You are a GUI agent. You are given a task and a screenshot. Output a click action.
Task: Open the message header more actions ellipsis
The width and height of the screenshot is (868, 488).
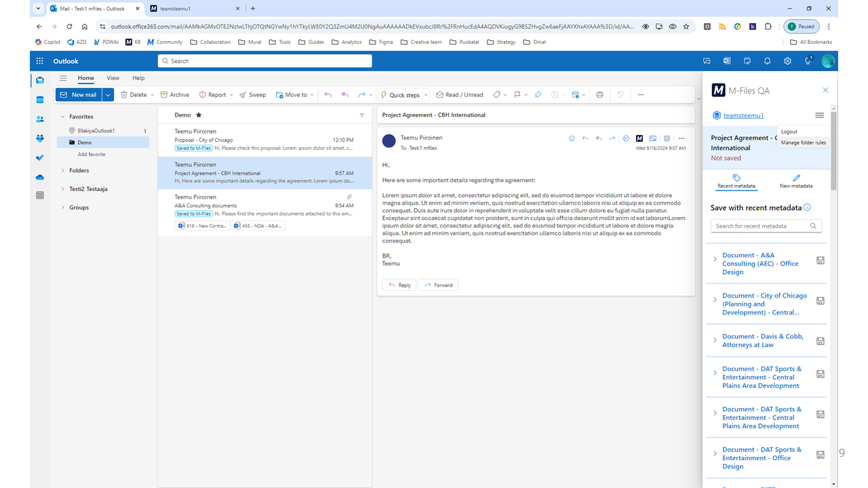tap(682, 138)
